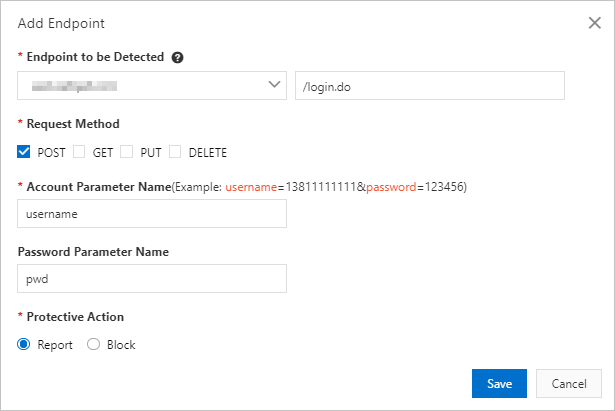Click the 'Protective Action' label
Image resolution: width=615 pixels, height=411 pixels.
[75, 317]
